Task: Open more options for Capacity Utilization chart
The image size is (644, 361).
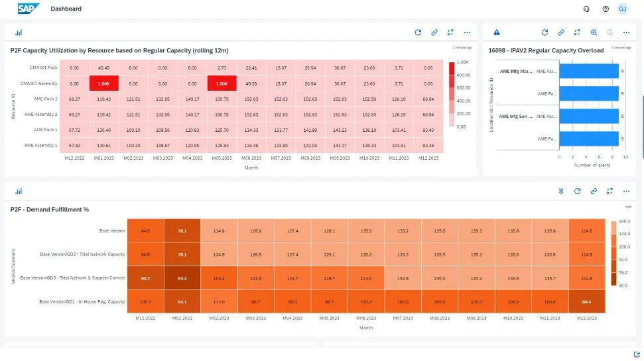Action: click(x=468, y=32)
